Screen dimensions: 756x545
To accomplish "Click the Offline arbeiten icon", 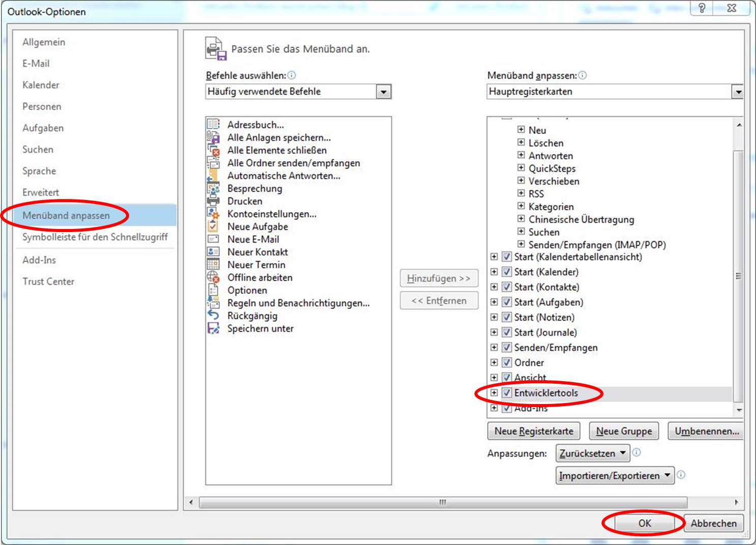I will click(213, 277).
